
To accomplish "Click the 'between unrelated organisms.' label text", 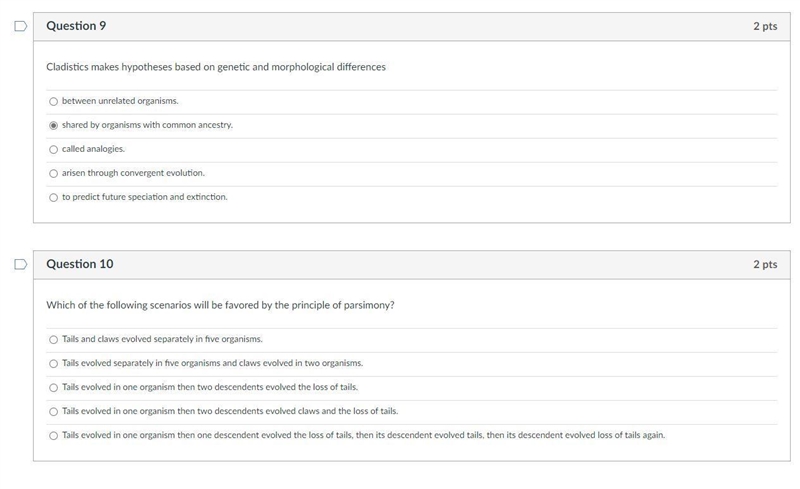I will coord(120,101).
